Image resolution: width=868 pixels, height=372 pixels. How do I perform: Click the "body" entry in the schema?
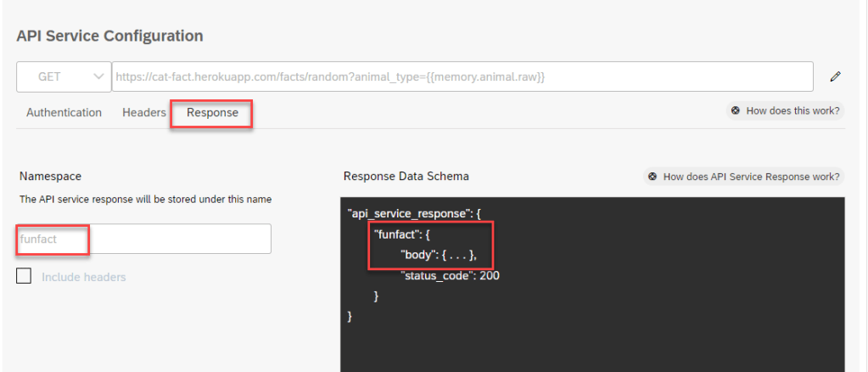pyautogui.click(x=416, y=255)
